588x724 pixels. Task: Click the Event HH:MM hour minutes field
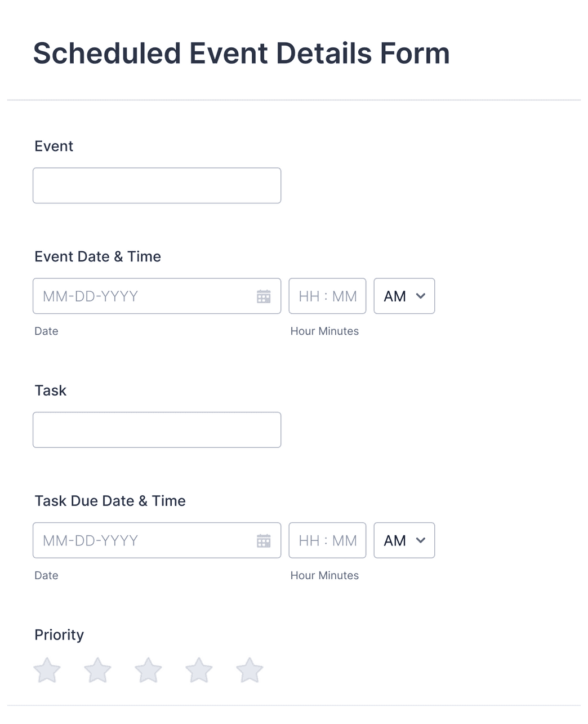click(327, 296)
